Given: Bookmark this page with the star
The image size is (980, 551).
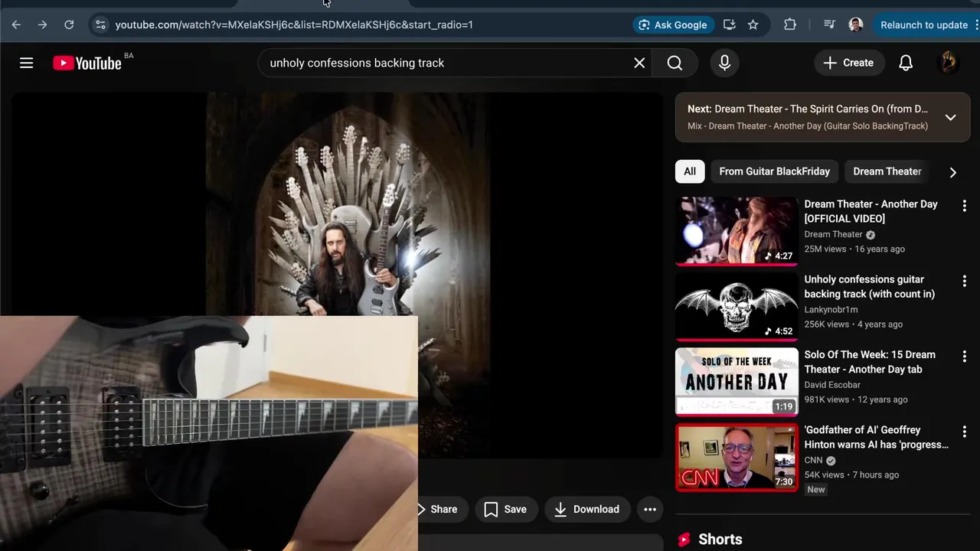Looking at the screenshot, I should tap(753, 24).
